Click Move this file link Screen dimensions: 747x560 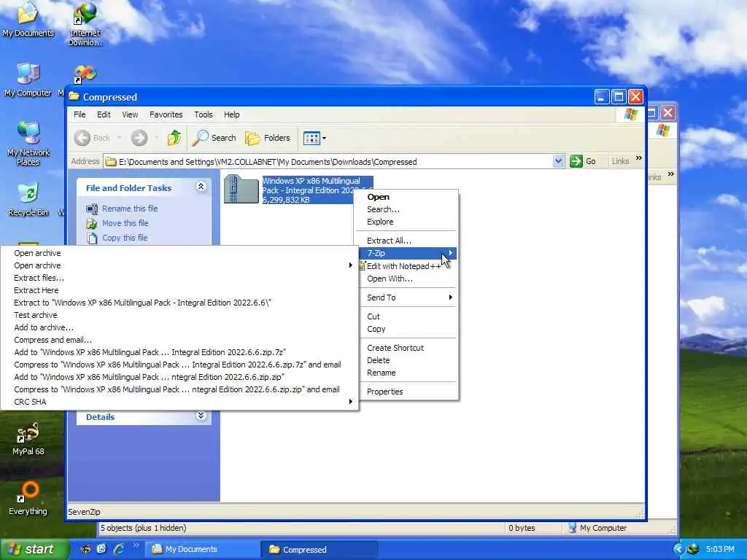point(125,223)
